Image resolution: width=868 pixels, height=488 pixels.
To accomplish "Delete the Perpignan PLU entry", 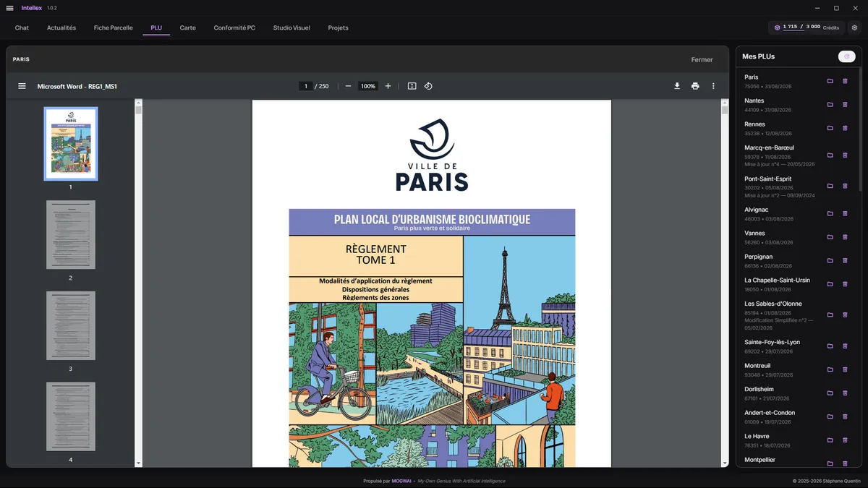I will tap(845, 260).
